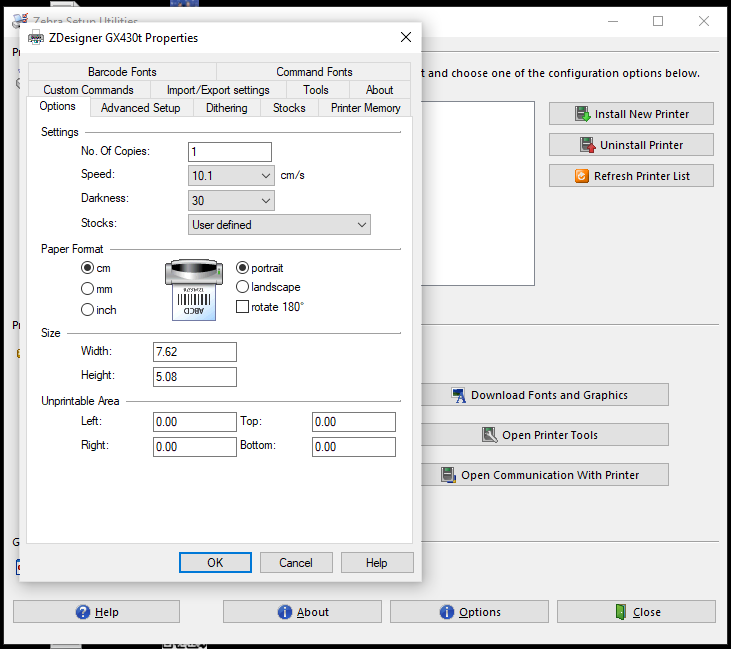Image resolution: width=731 pixels, height=649 pixels.
Task: Open the Barcode Fonts tab
Action: [x=122, y=72]
